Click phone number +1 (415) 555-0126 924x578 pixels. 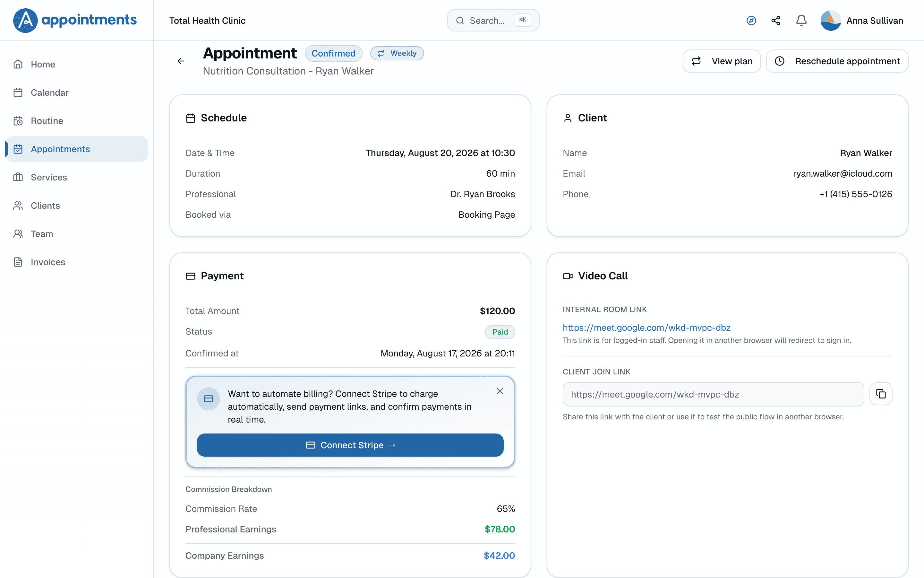(855, 194)
